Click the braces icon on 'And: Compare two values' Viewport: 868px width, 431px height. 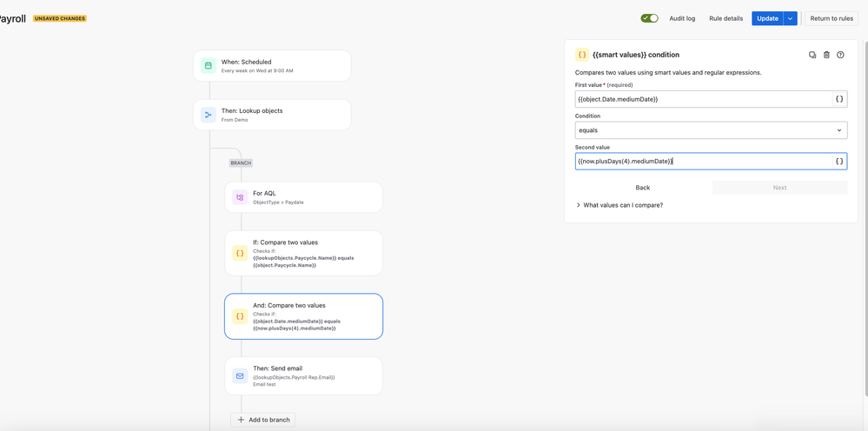tap(240, 316)
